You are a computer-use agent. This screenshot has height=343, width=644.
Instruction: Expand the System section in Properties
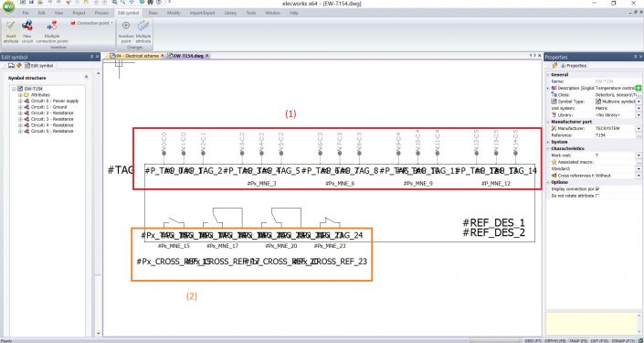[x=548, y=142]
